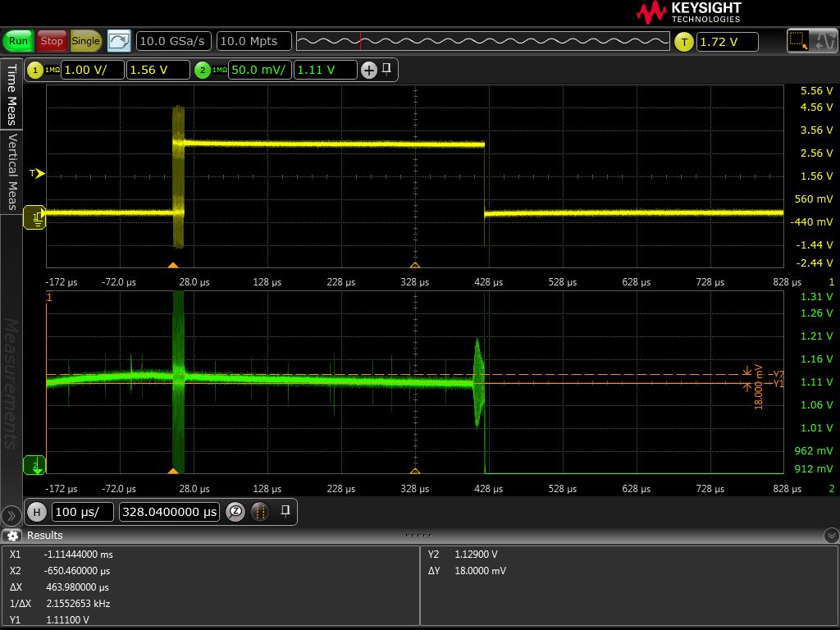Edit horizontal position 328.0400000 µs
The image size is (840, 630).
169,512
